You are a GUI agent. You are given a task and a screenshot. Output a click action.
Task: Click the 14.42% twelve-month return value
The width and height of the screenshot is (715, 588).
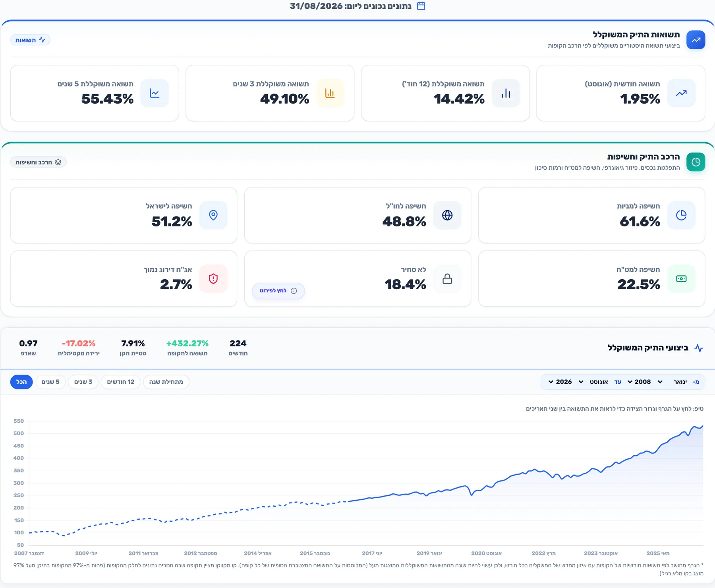[459, 99]
